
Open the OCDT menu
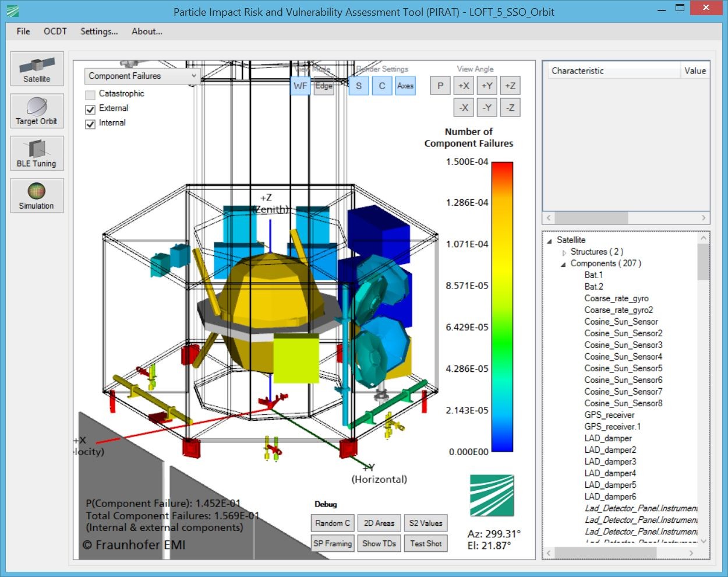pos(55,31)
